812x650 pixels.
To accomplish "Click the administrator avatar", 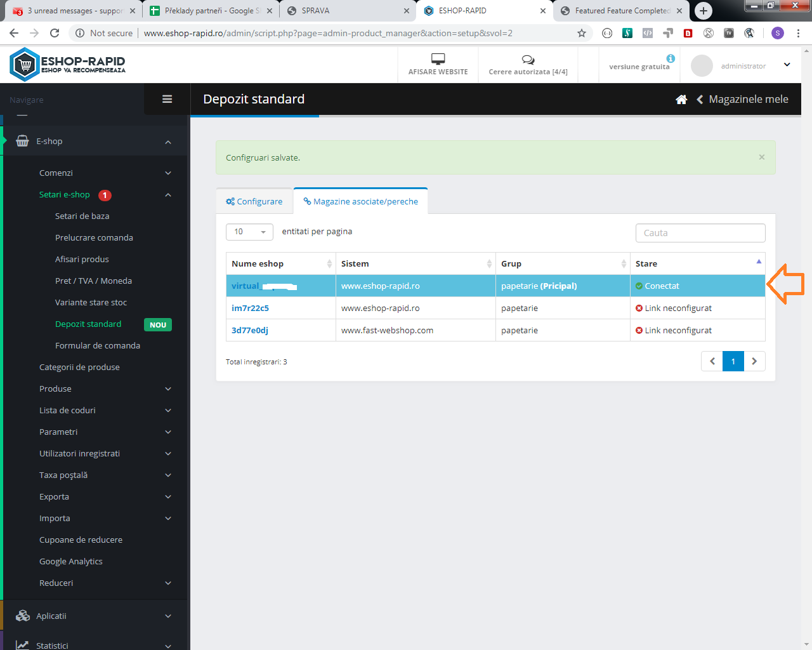I will 702,65.
